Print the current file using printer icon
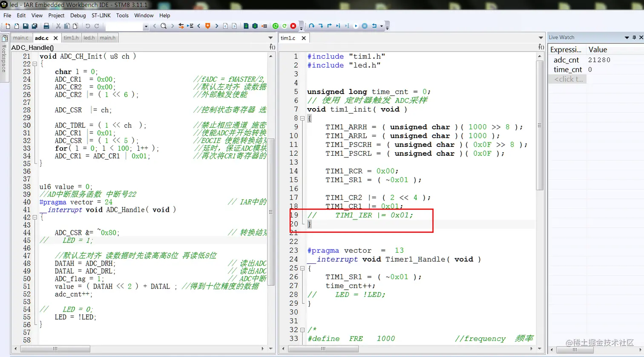The width and height of the screenshot is (644, 357). tap(46, 26)
